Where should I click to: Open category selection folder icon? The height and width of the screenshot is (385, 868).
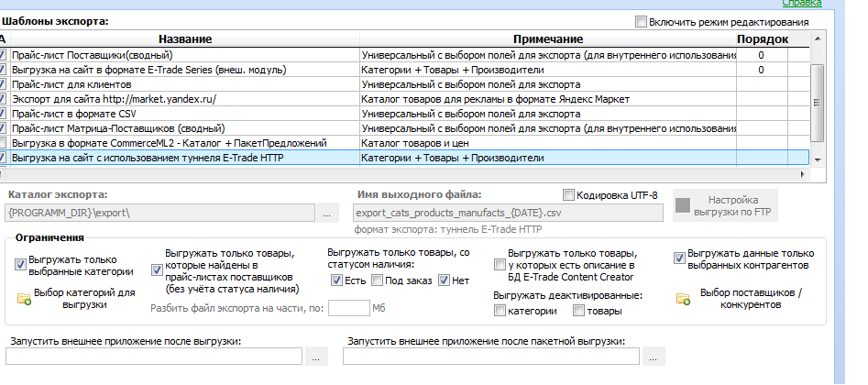click(24, 299)
